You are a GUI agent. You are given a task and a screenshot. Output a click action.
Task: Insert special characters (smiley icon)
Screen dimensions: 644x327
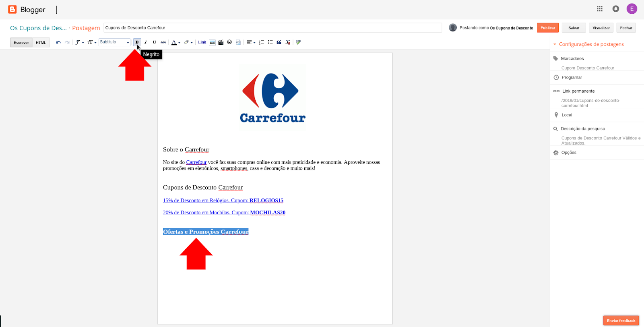229,42
